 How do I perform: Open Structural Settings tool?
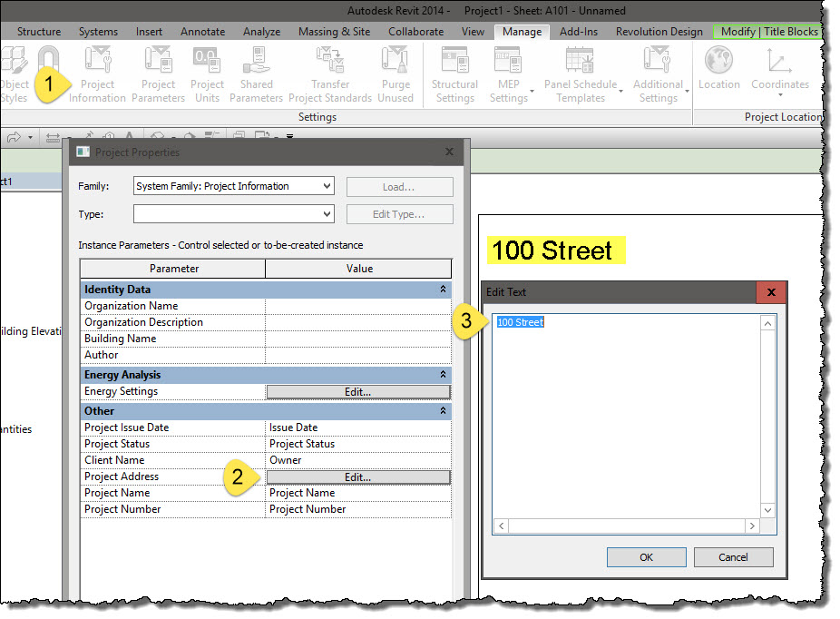coord(454,75)
